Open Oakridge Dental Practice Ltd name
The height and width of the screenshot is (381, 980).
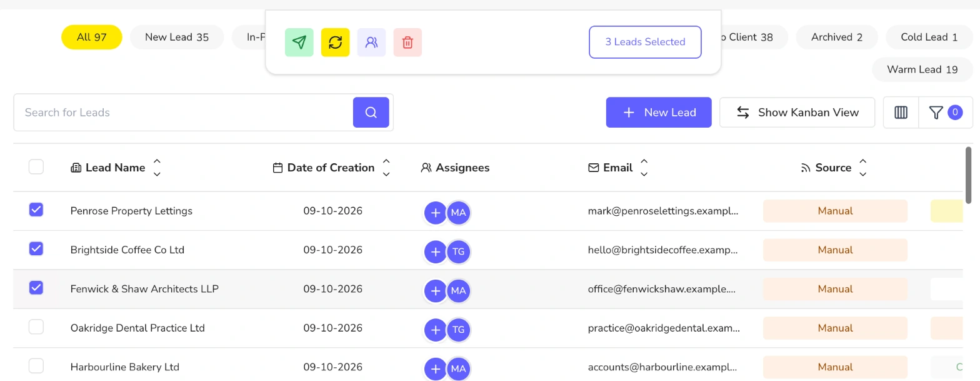137,328
